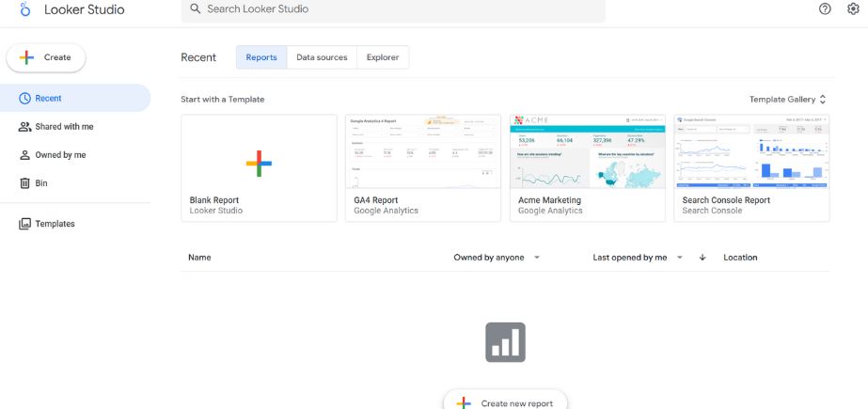The image size is (868, 409).
Task: Click the Create button with plus icon
Action: pos(46,57)
